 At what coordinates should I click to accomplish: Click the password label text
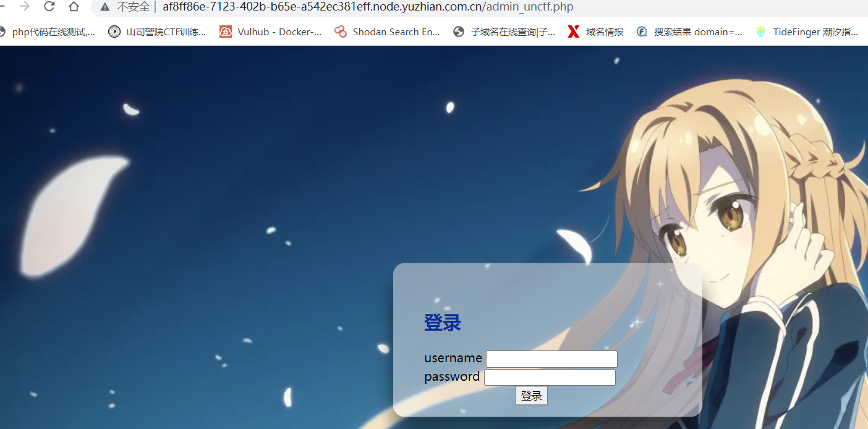(x=452, y=376)
